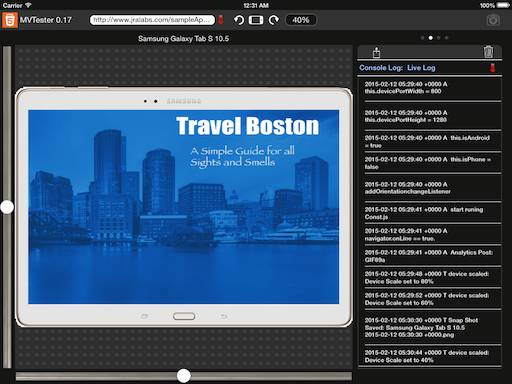Click 'A Simple Guide for all' subtitle
Screen dimensions: 512x384
point(242,151)
